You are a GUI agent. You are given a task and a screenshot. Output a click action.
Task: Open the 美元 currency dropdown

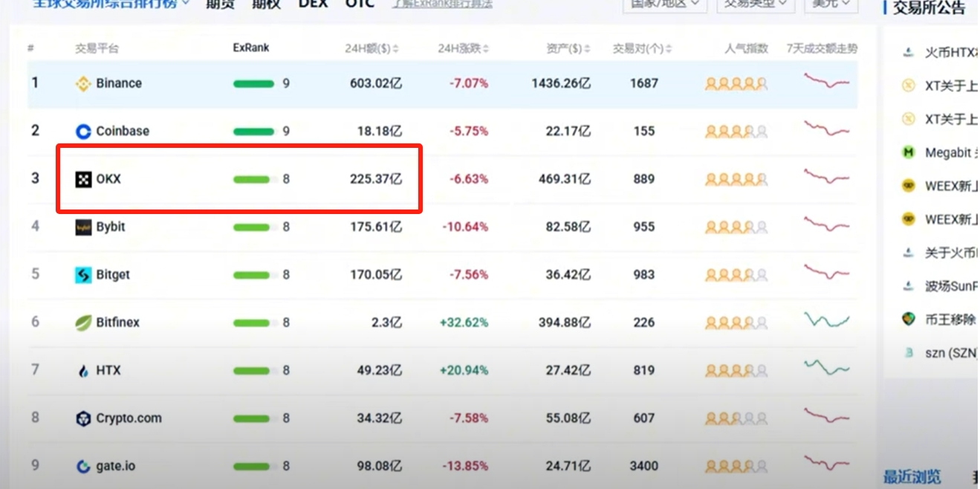831,3
